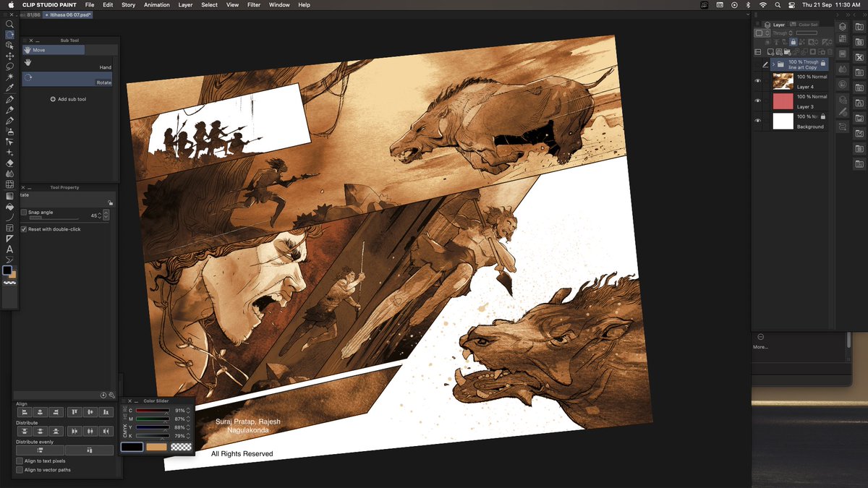
Task: Click New raster layer icon in Layer panel
Action: tap(770, 52)
